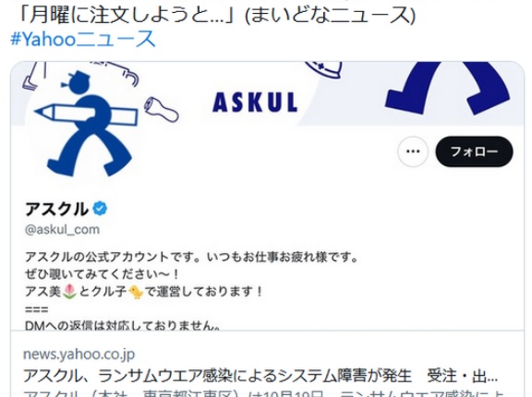532x397 pixels.
Task: Open the three-dot more options button
Action: [413, 151]
